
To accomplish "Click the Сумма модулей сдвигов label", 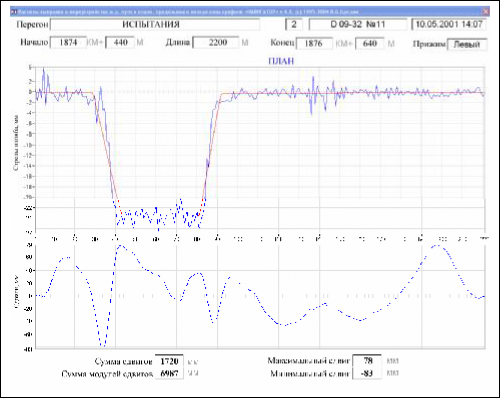I will [x=107, y=374].
